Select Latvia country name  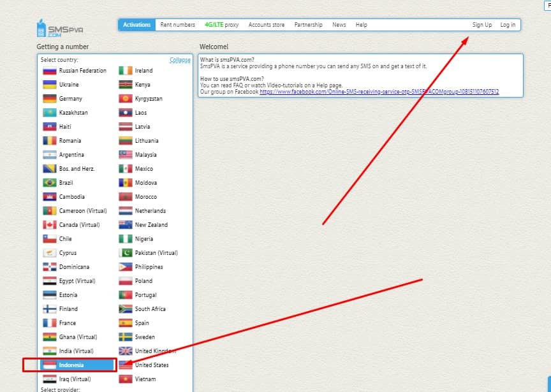[142, 127]
